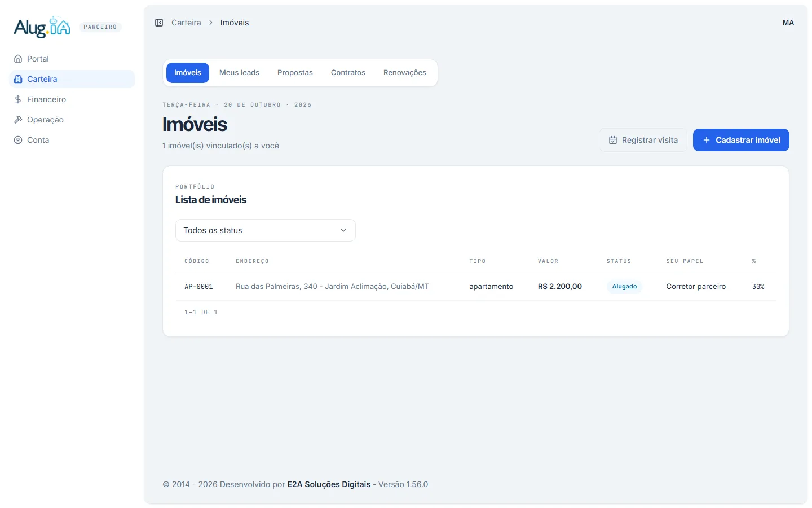Click the ENDEREÇO column header
This screenshot has width=812, height=508.
click(x=252, y=261)
